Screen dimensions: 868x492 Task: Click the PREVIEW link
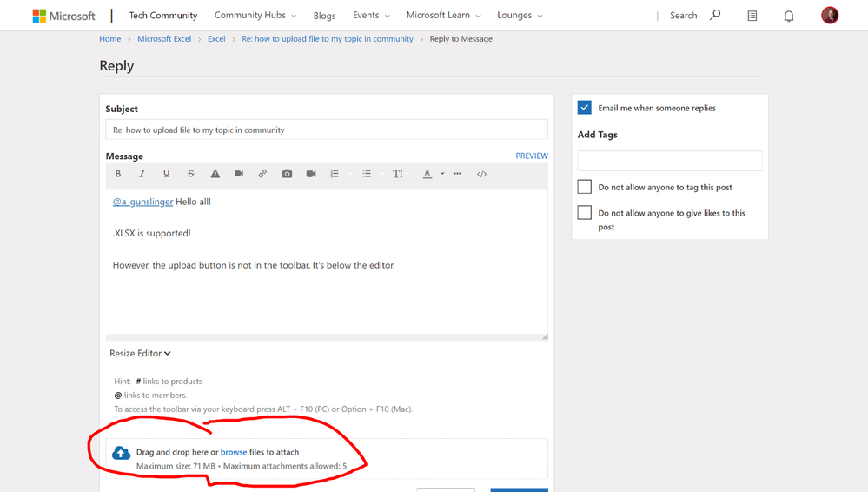click(532, 156)
